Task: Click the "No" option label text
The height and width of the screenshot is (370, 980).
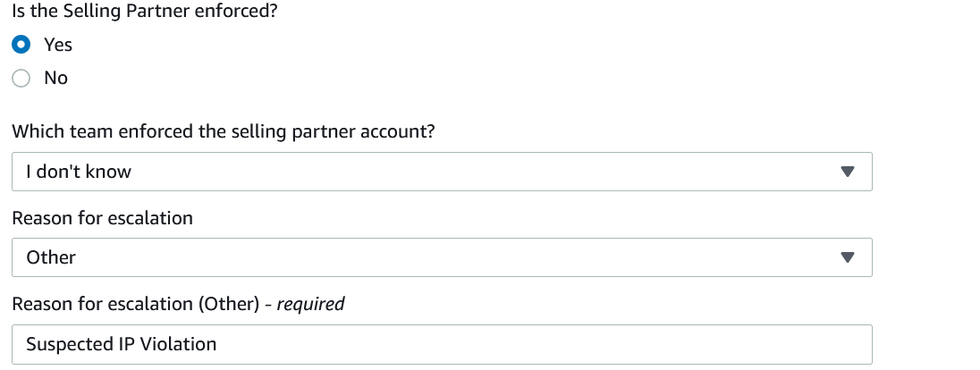Action: click(55, 78)
